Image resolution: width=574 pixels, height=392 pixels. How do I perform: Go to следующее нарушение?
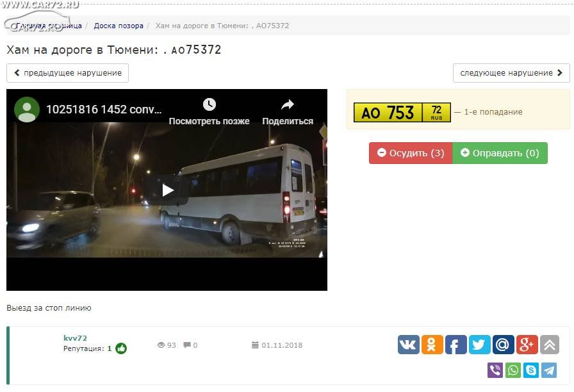pyautogui.click(x=511, y=73)
